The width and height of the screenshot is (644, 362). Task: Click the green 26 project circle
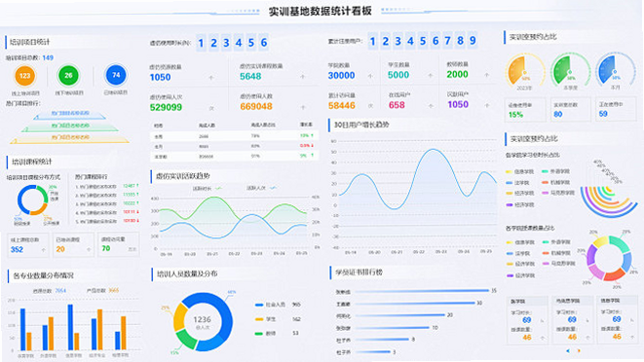tap(68, 76)
